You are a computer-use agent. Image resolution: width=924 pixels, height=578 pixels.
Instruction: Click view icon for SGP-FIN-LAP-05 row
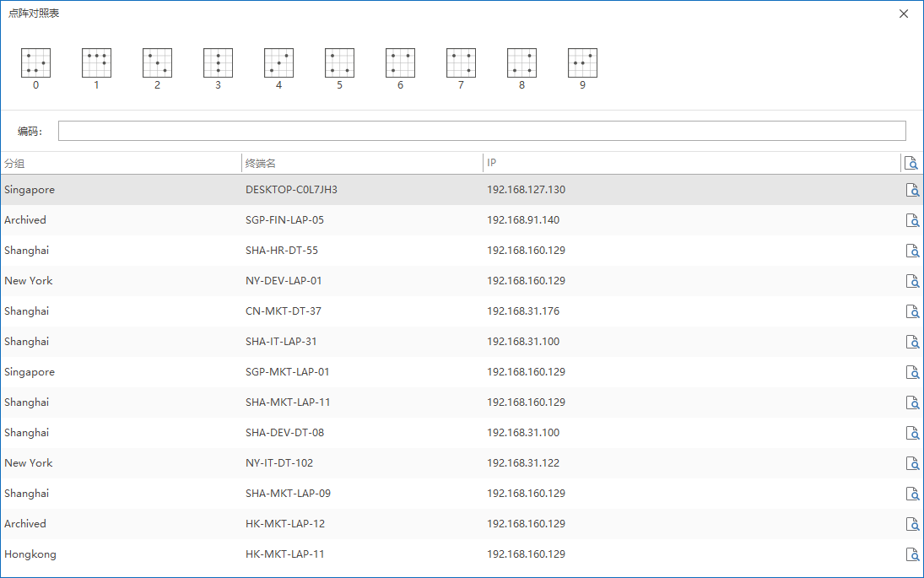click(x=911, y=220)
